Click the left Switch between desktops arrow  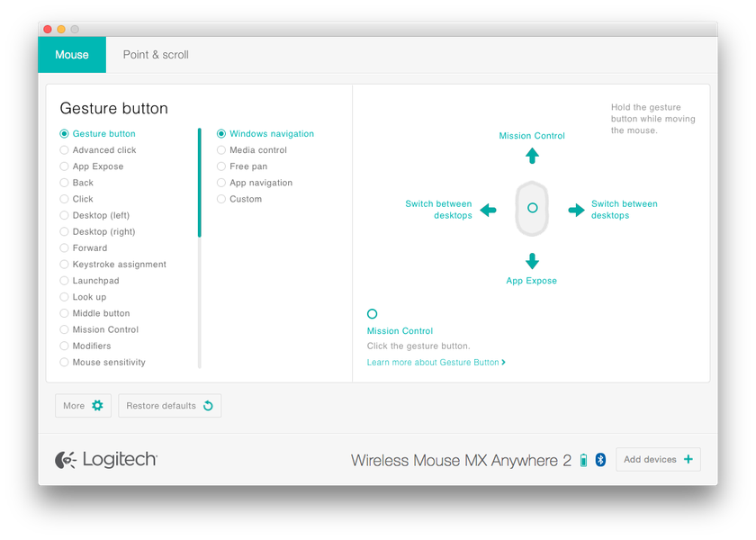(x=488, y=210)
